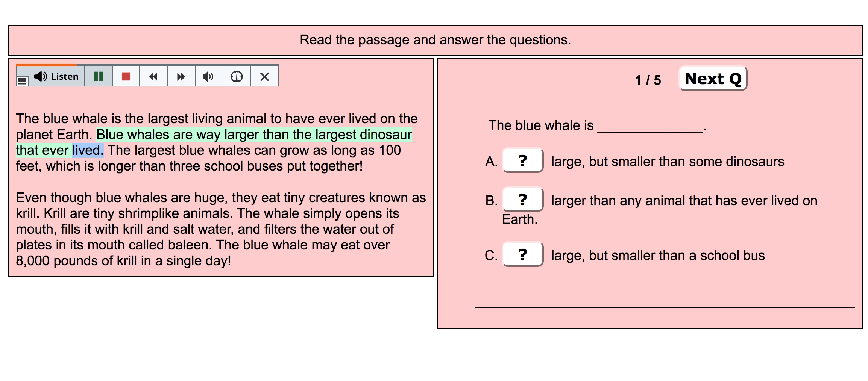Viewport: 868px width, 381px height.
Task: Advance to the next question with Next Q
Action: click(712, 79)
